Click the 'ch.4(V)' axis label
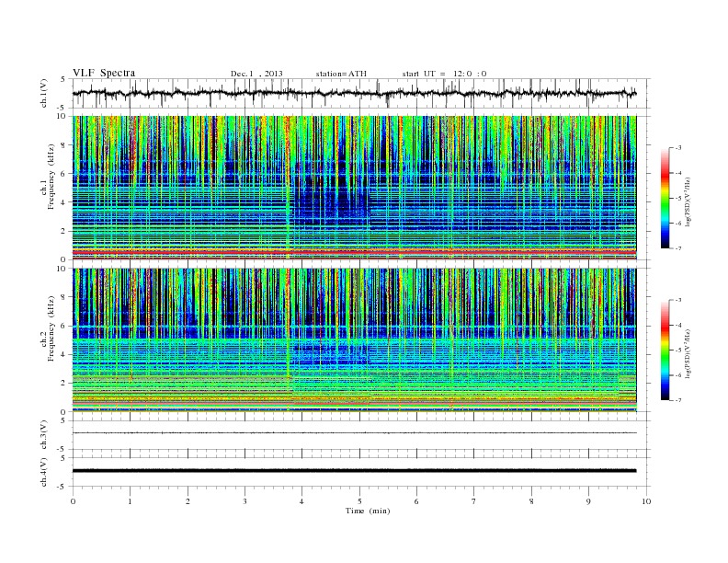This screenshot has height=563, width=728. pyautogui.click(x=44, y=472)
